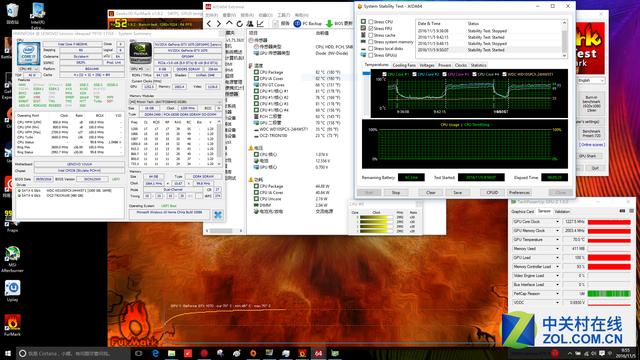This screenshot has width=640, height=360.
Task: Click the AIDA64 forward navigation arrow
Action: tap(218, 24)
